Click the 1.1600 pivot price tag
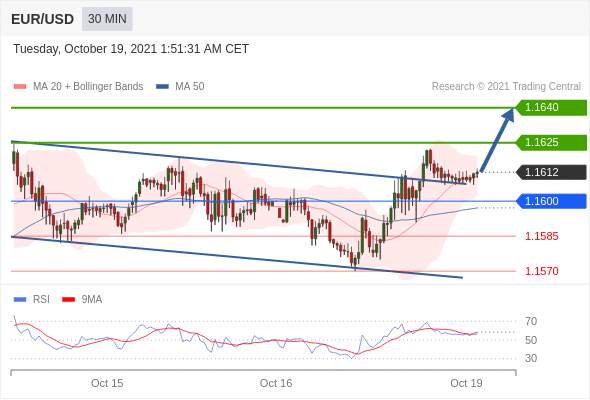The width and height of the screenshot is (590, 400). click(x=551, y=201)
